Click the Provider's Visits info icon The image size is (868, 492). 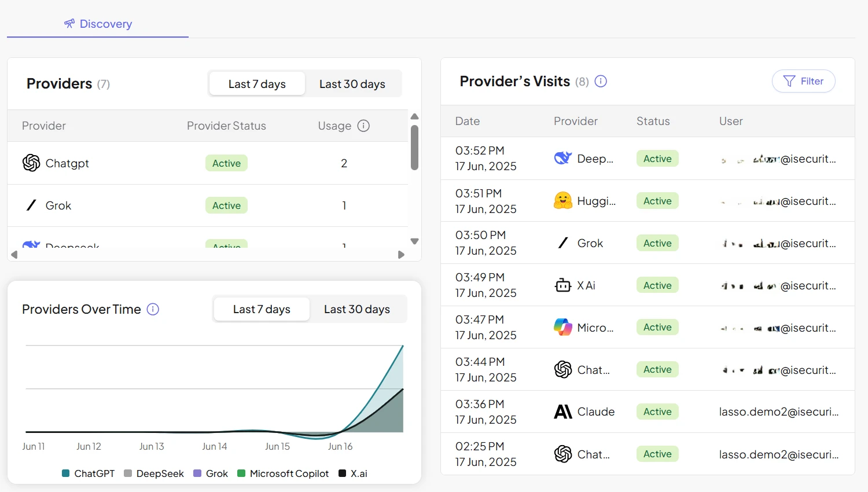click(600, 81)
